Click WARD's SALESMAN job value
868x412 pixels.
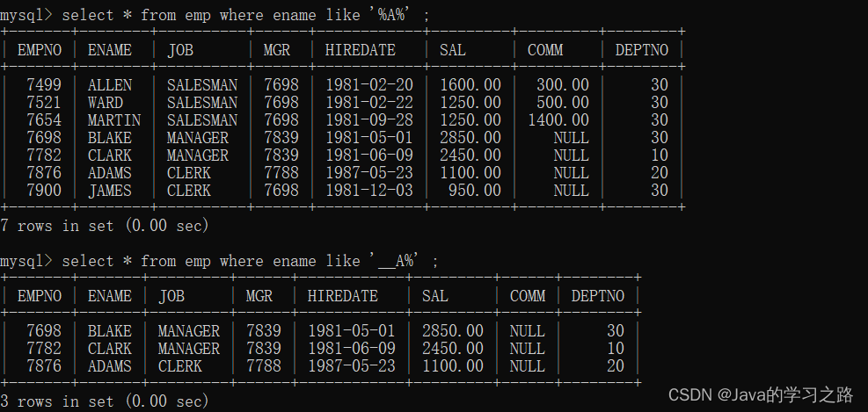[202, 102]
